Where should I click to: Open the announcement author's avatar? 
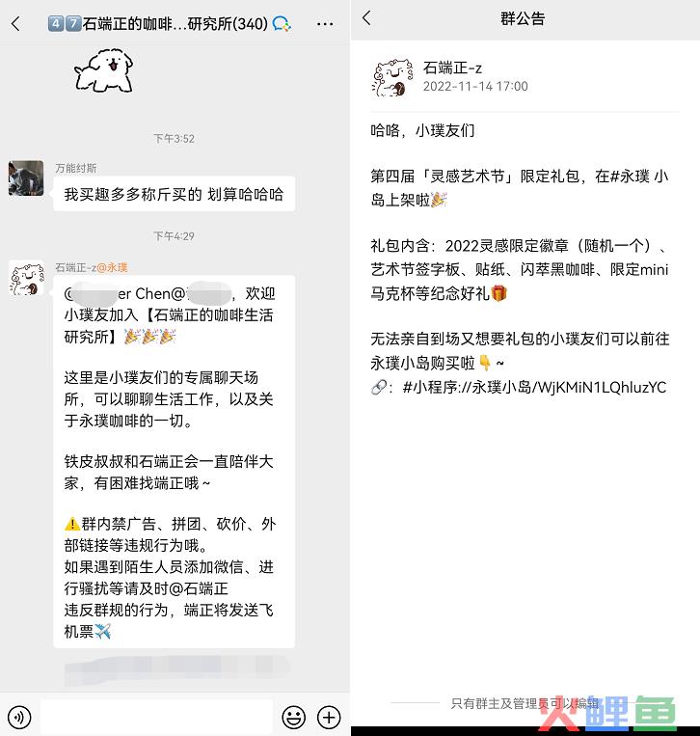coord(392,77)
